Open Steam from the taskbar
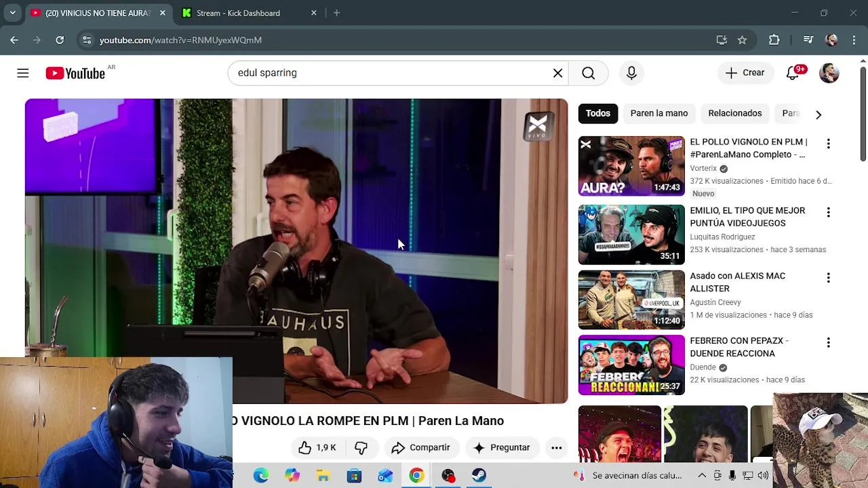 [x=479, y=476]
